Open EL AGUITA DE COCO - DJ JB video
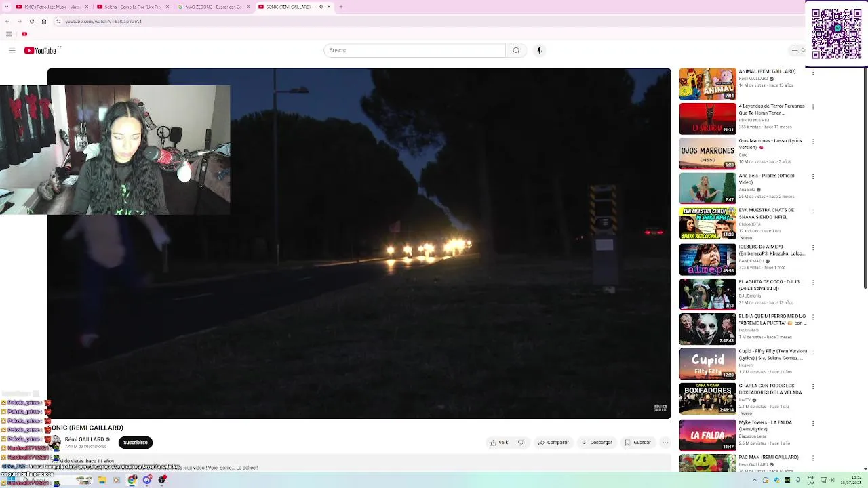This screenshot has height=488, width=868. [x=707, y=293]
